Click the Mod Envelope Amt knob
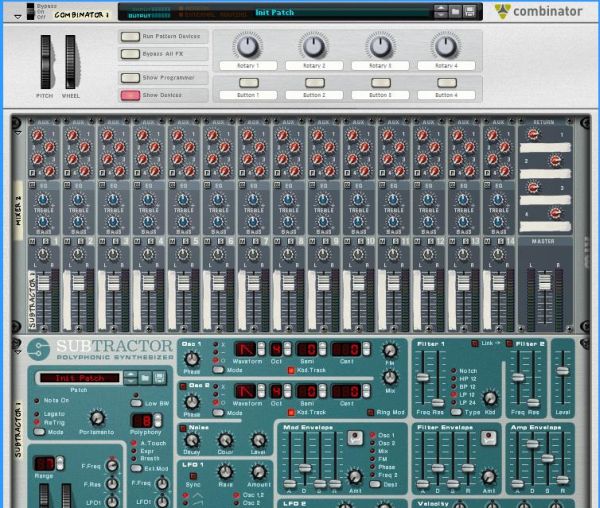 [355, 477]
